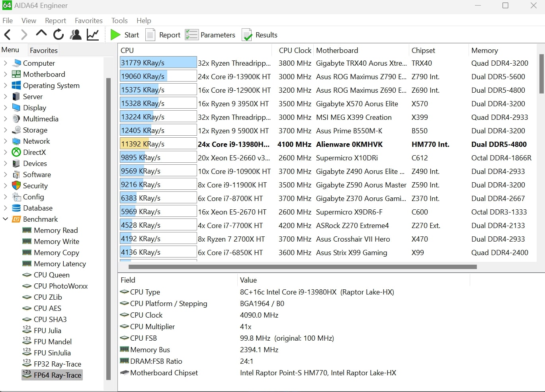Select FP32 Ray-Trace benchmark
The image size is (545, 392).
coord(57,364)
